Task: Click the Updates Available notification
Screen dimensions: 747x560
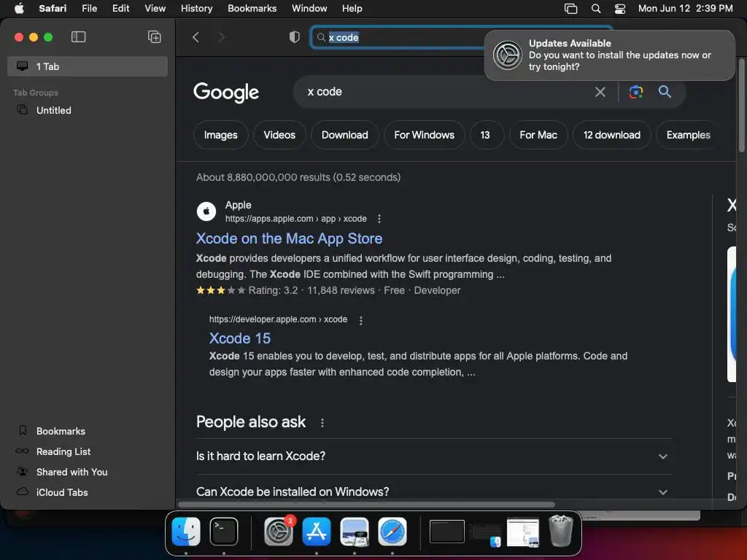Action: (609, 55)
